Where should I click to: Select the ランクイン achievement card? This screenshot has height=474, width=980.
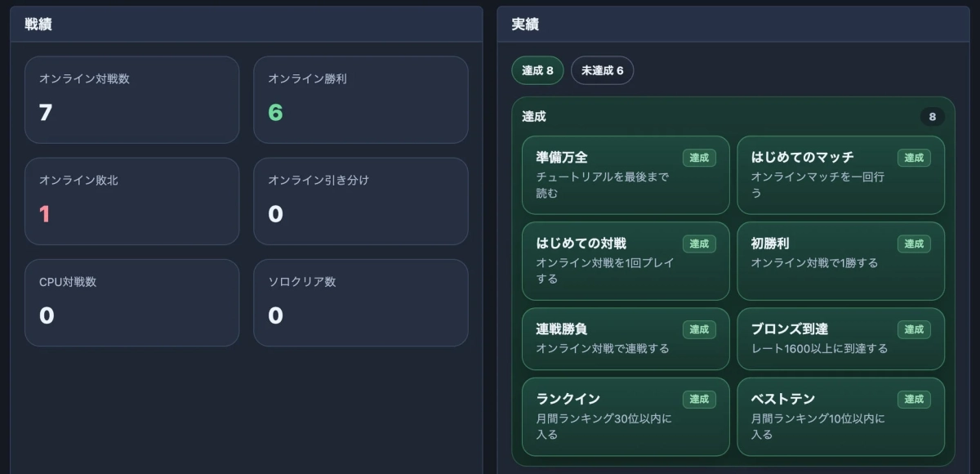(x=625, y=417)
